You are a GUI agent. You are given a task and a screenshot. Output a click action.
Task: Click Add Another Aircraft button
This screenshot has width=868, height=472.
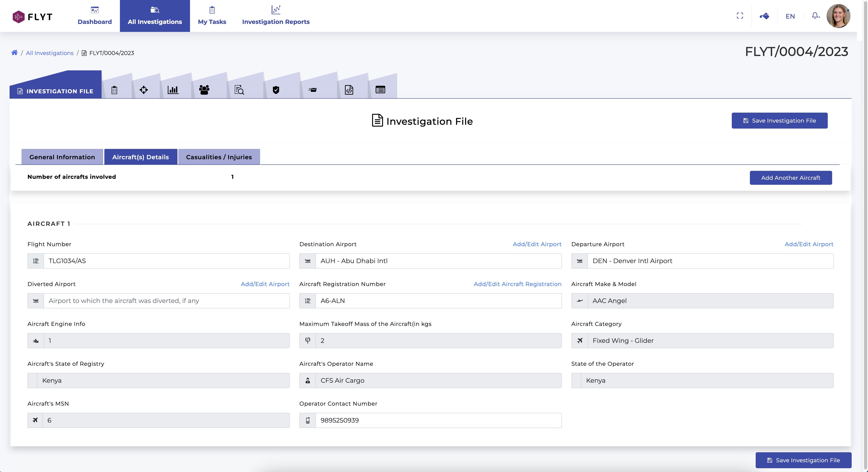[791, 178]
